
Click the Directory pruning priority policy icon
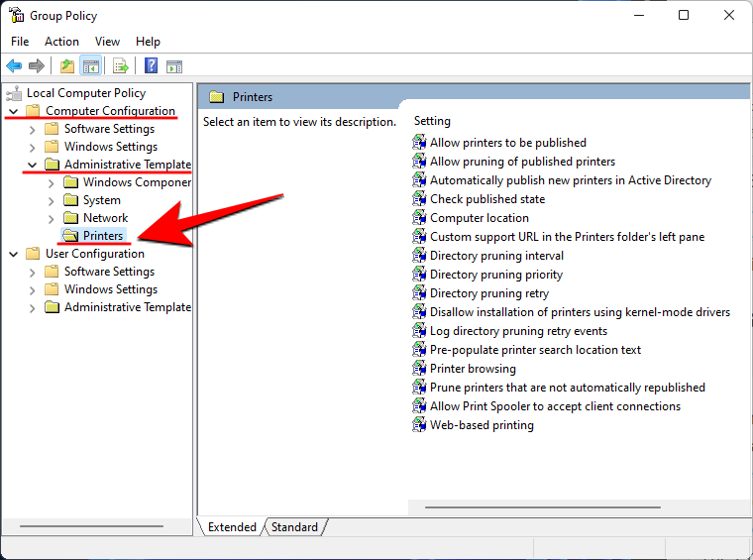click(419, 275)
